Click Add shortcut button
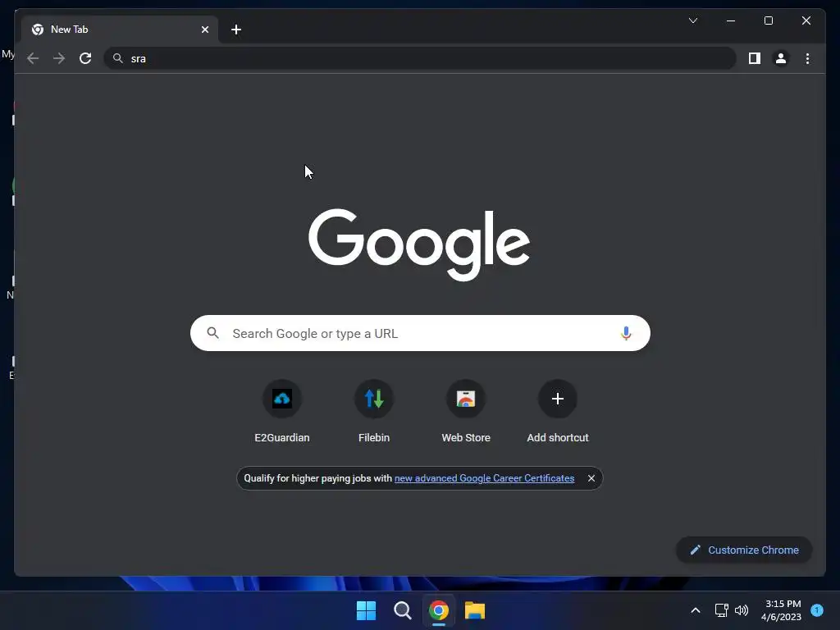The height and width of the screenshot is (630, 840). tap(558, 412)
